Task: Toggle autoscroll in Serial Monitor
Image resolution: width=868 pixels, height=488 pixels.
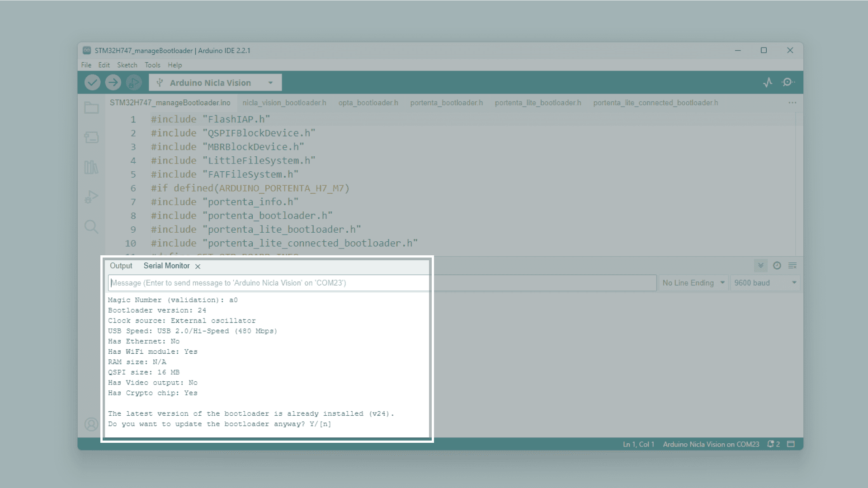Action: click(x=761, y=266)
